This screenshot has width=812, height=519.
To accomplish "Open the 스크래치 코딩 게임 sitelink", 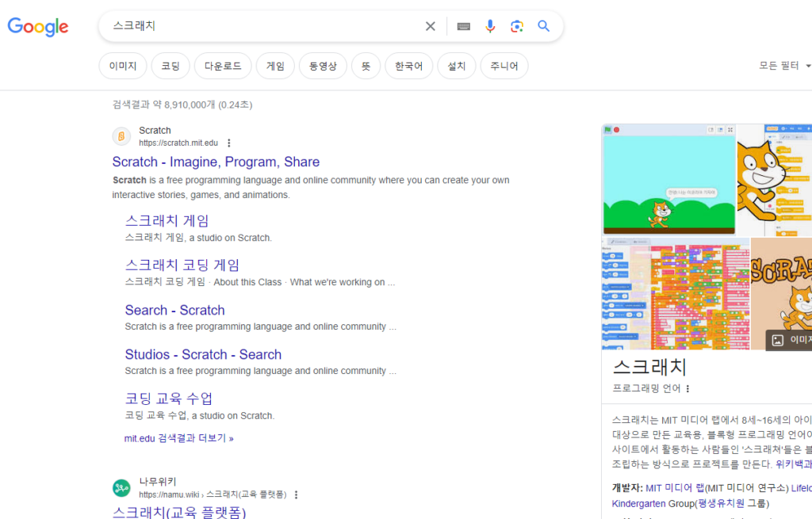I will tap(182, 265).
